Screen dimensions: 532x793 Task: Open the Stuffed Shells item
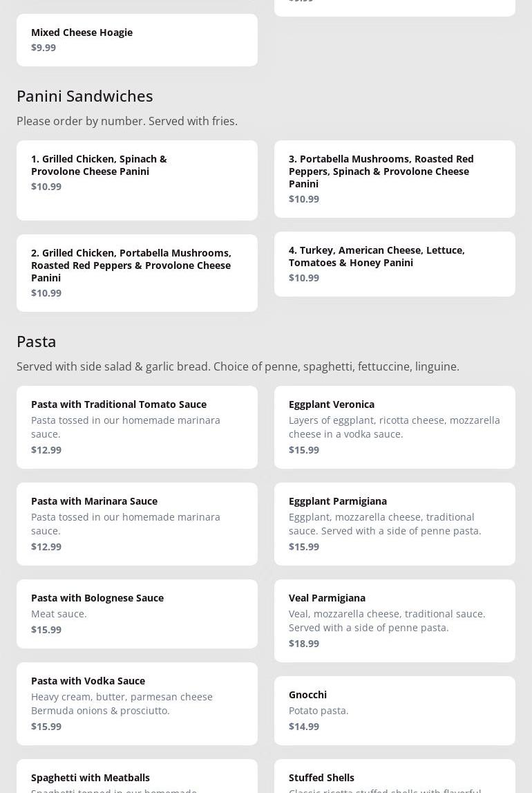click(321, 777)
